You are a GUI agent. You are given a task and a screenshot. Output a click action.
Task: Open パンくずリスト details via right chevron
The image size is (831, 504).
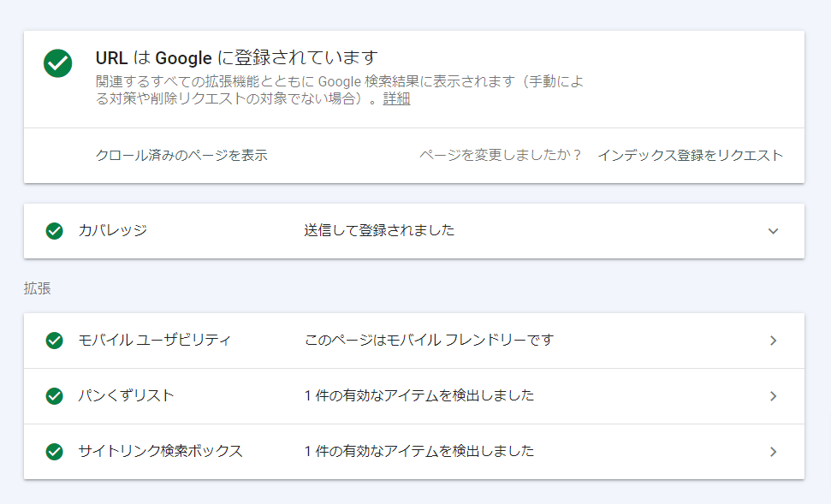773,396
